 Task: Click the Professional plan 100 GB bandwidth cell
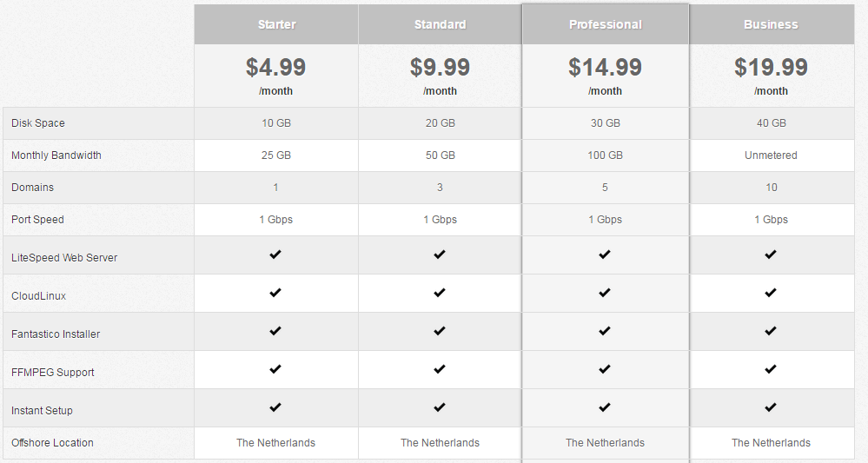pyautogui.click(x=605, y=155)
